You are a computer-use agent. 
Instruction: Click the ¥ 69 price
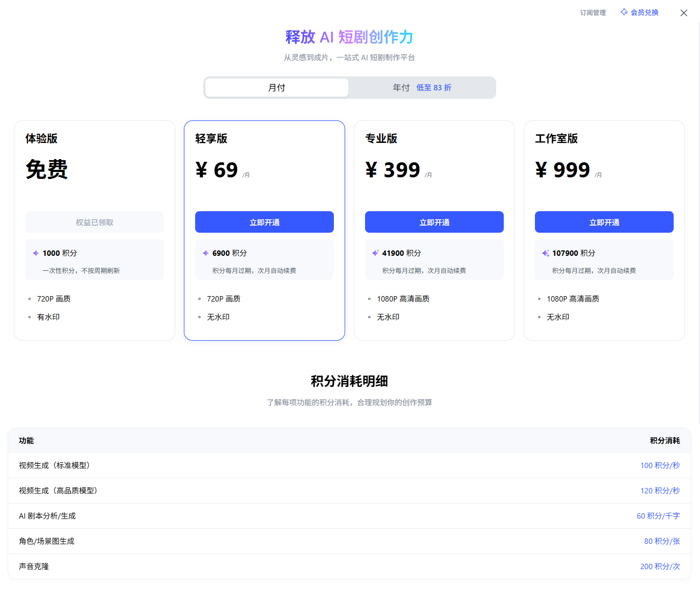point(217,170)
